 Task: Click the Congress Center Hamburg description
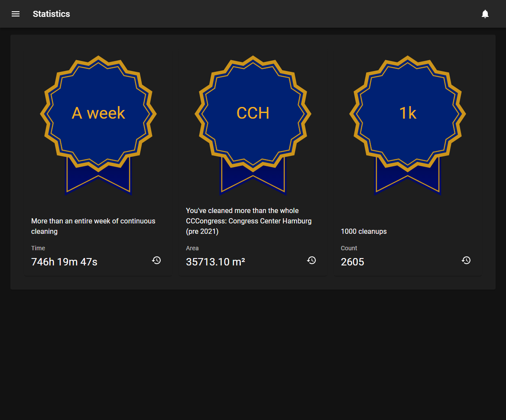pos(249,221)
